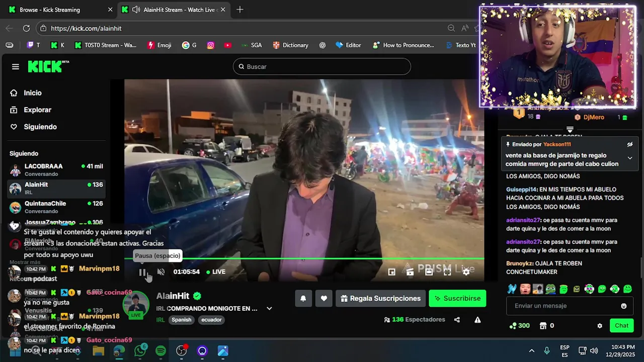This screenshot has height=362, width=644.
Task: Select the AlainHit Stream browser tab
Action: (x=173, y=10)
